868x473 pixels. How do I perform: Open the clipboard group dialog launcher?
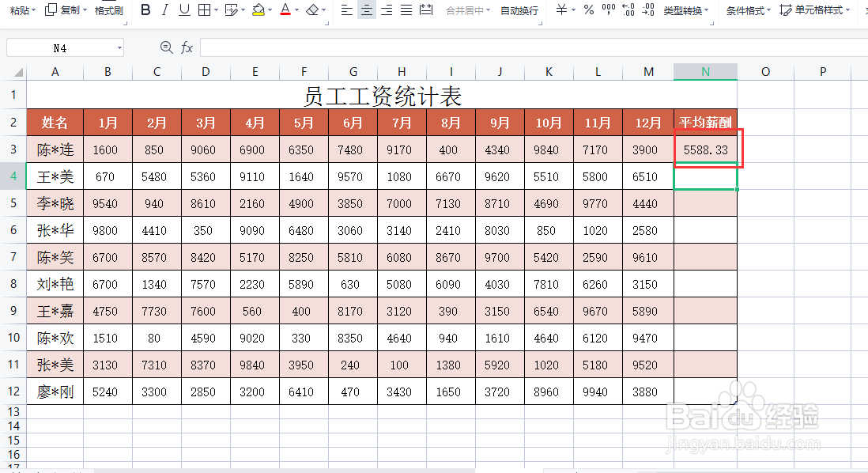tap(125, 23)
